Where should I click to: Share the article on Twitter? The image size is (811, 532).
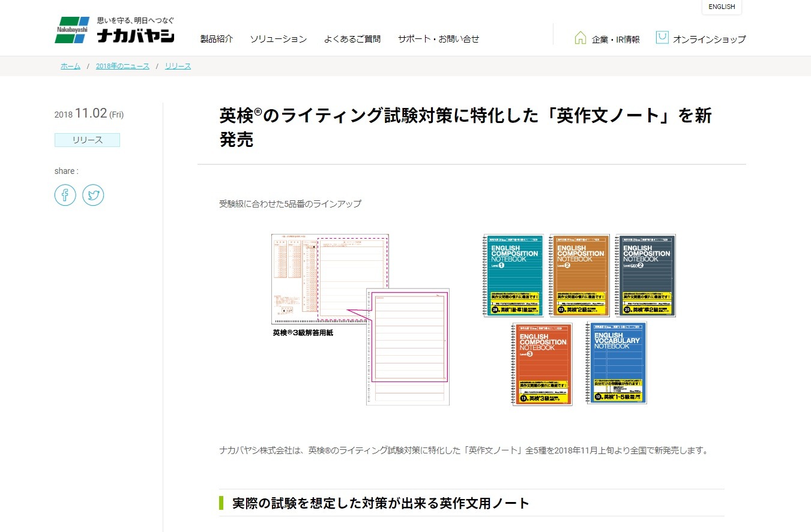93,195
